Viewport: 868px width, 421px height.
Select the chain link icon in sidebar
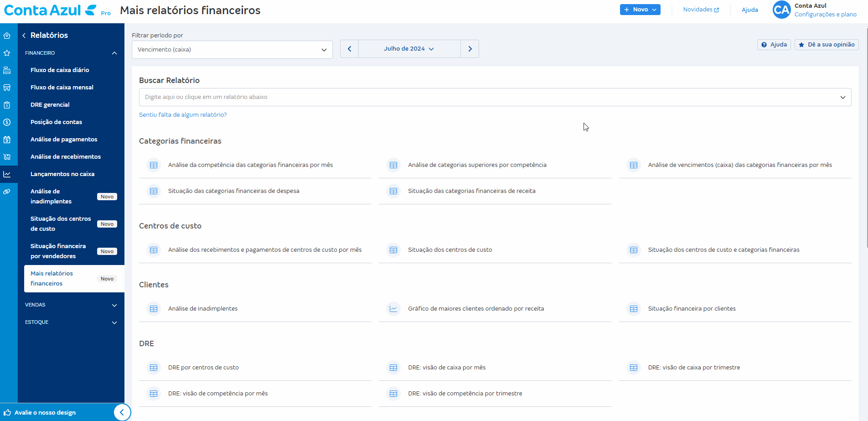[7, 192]
